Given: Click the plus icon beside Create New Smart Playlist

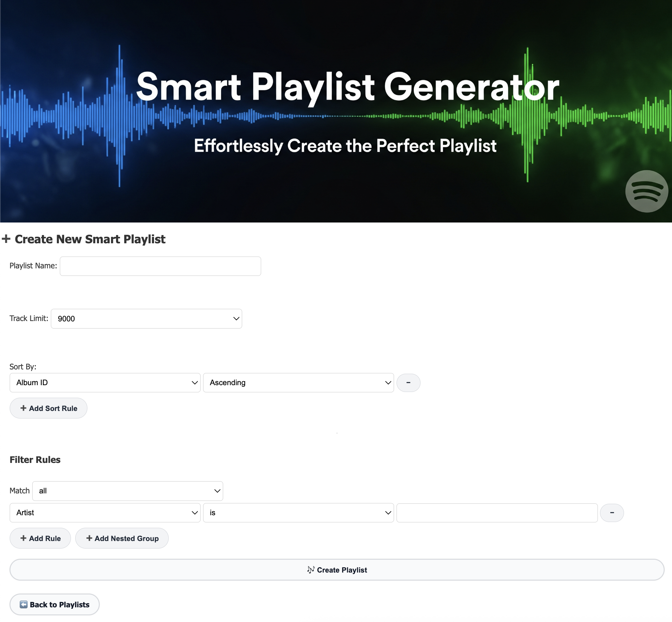Looking at the screenshot, I should click(x=6, y=239).
